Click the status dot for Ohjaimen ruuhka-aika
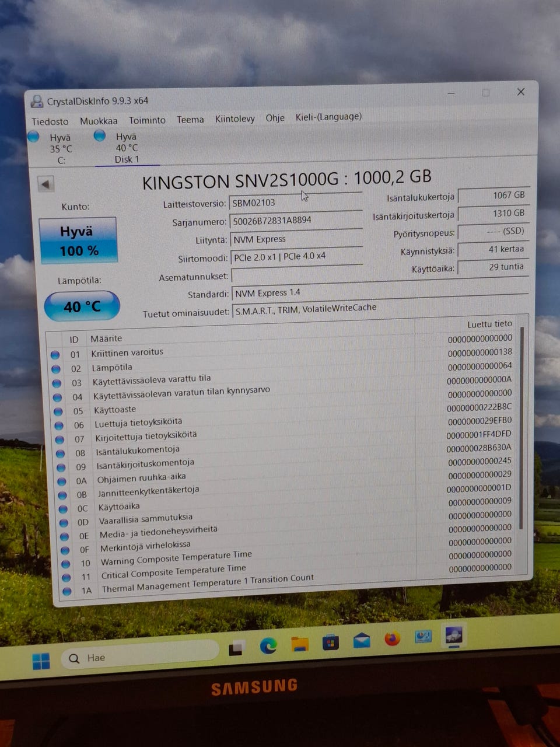 click(62, 481)
